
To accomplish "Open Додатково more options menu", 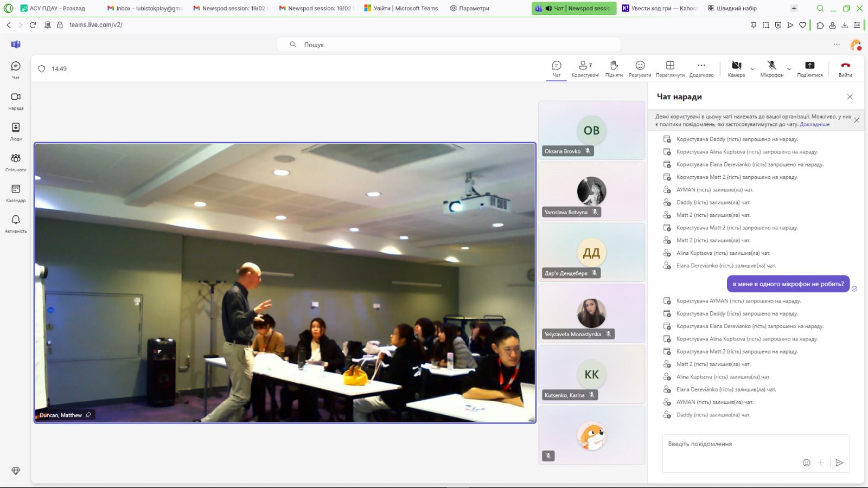I will click(x=701, y=68).
